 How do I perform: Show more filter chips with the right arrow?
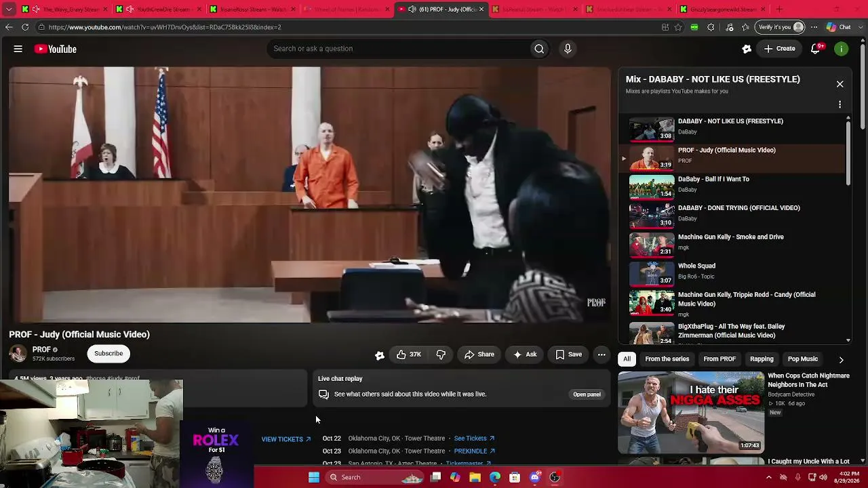(x=841, y=359)
